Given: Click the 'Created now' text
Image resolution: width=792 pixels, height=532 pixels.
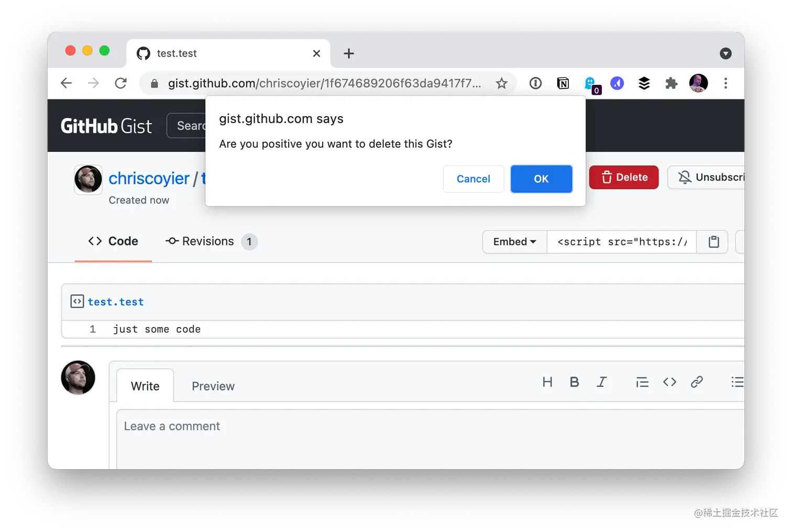Looking at the screenshot, I should tap(139, 201).
